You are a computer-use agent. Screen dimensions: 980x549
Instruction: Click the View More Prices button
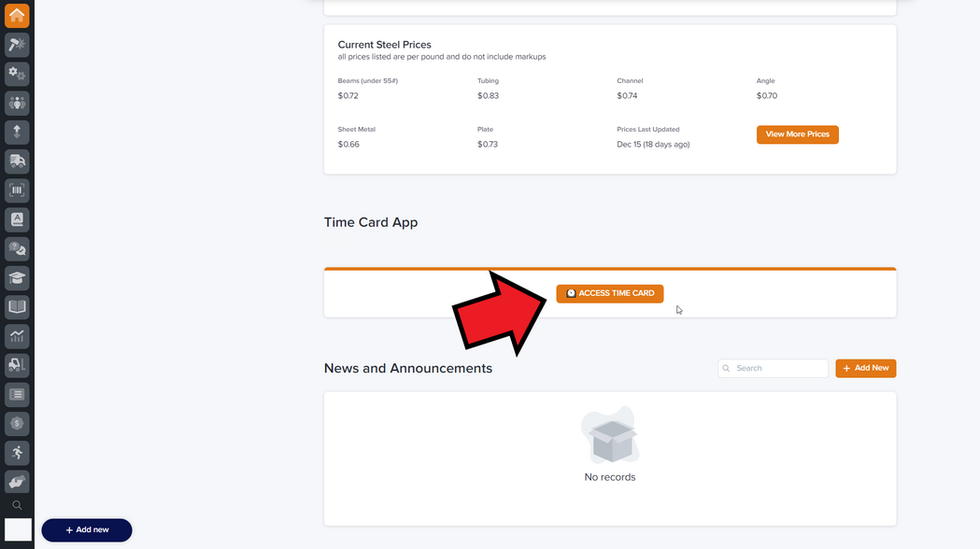click(797, 134)
